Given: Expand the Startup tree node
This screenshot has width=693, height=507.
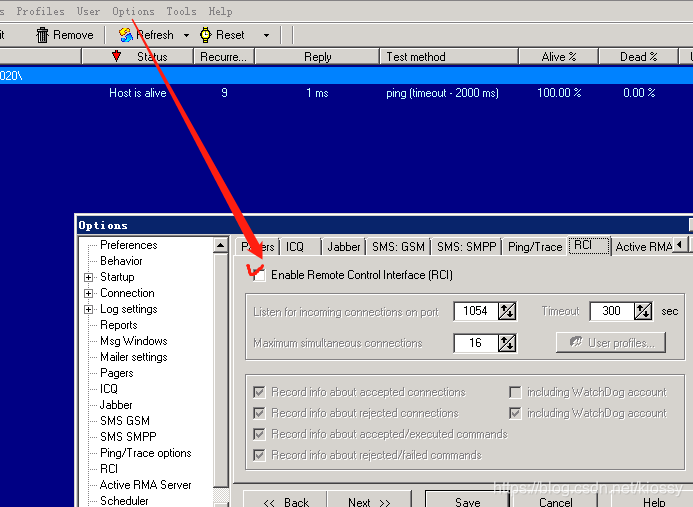Looking at the screenshot, I should click(x=88, y=277).
